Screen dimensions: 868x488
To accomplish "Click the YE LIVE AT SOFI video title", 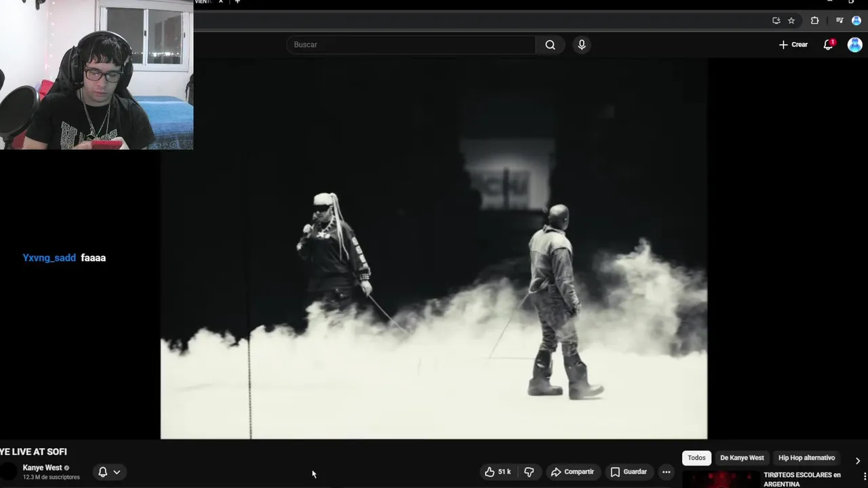I will pos(33,452).
